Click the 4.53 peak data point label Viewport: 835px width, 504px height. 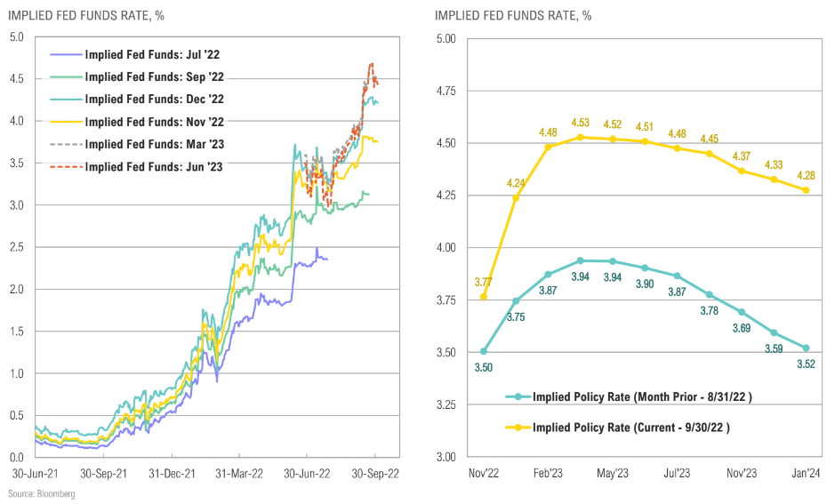click(x=580, y=123)
